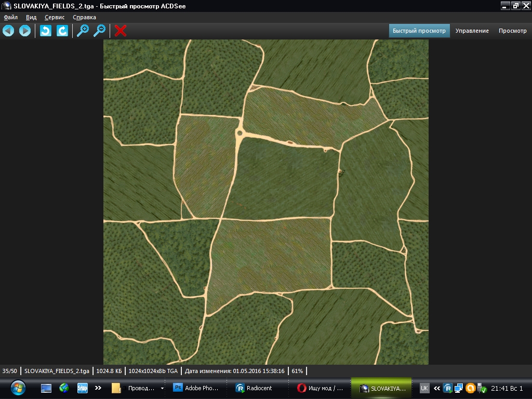The width and height of the screenshot is (532, 399).
Task: Open the Справка menu
Action: [x=84, y=17]
